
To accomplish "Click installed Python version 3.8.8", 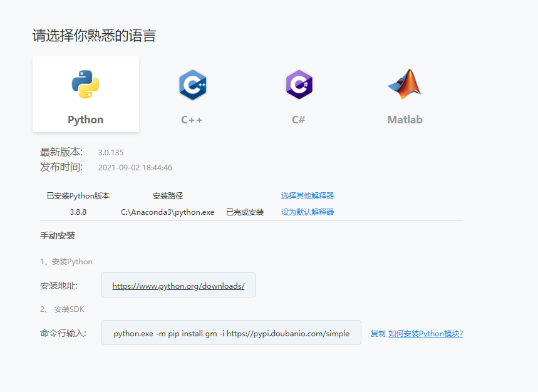I will pyautogui.click(x=78, y=212).
